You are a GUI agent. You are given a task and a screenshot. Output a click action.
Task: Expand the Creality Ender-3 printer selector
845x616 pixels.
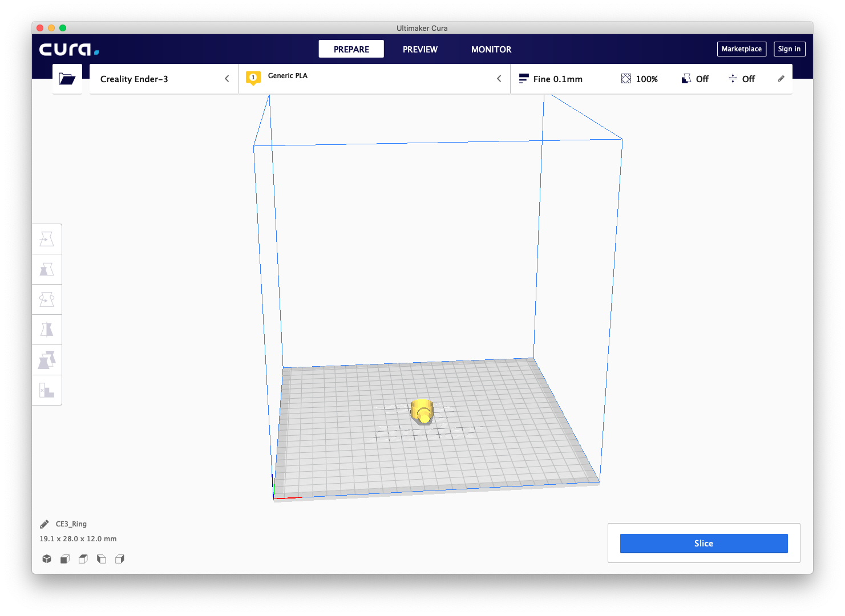pyautogui.click(x=164, y=79)
